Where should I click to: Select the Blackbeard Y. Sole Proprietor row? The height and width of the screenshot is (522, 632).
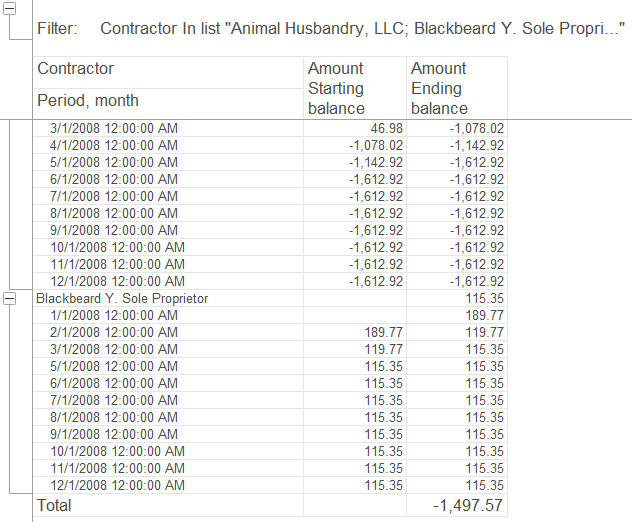(270, 298)
